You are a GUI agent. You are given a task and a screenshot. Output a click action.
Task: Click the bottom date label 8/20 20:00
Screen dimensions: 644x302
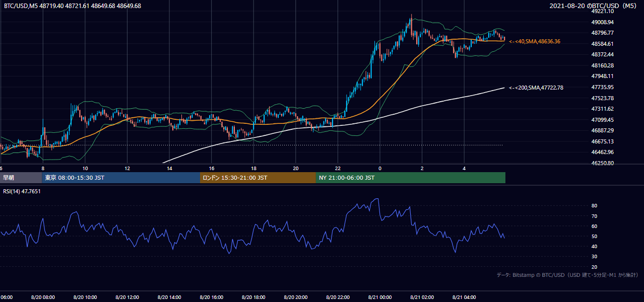(295, 297)
